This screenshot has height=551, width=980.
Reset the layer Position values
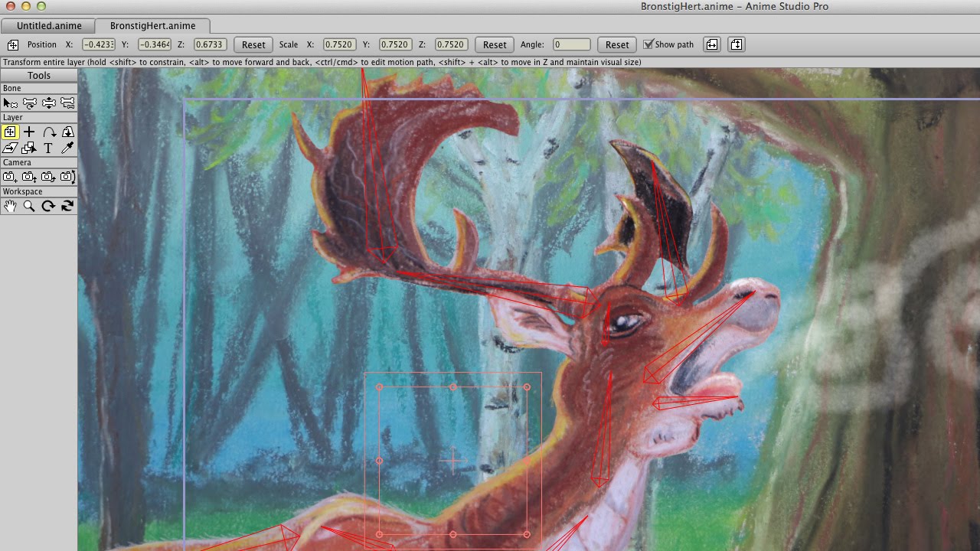[x=253, y=44]
